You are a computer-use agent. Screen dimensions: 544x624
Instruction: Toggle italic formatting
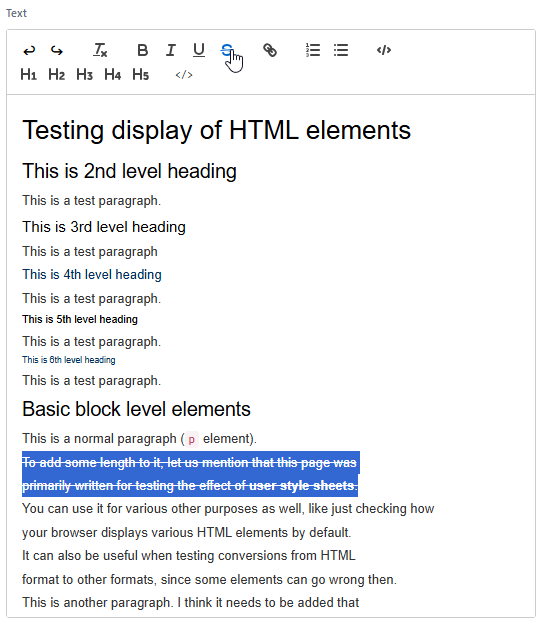pos(171,51)
